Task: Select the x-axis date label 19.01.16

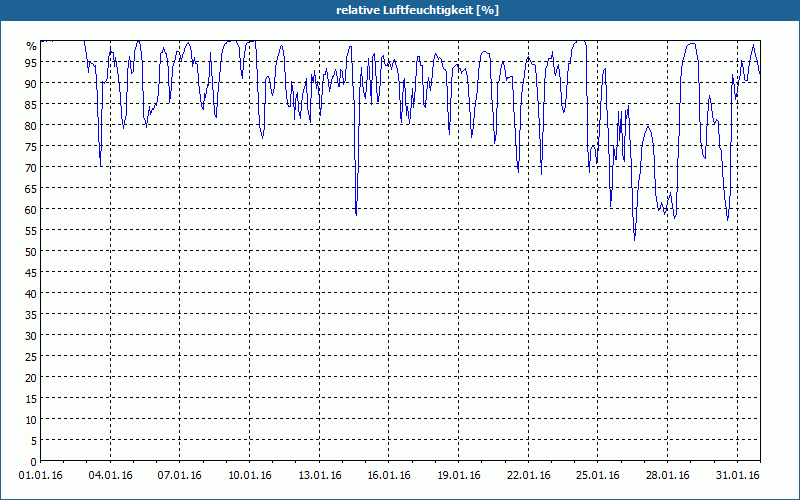Action: click(x=459, y=476)
